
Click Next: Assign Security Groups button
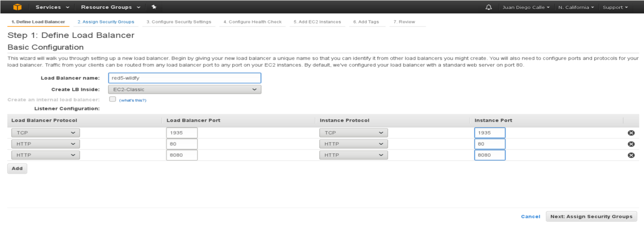point(591,216)
